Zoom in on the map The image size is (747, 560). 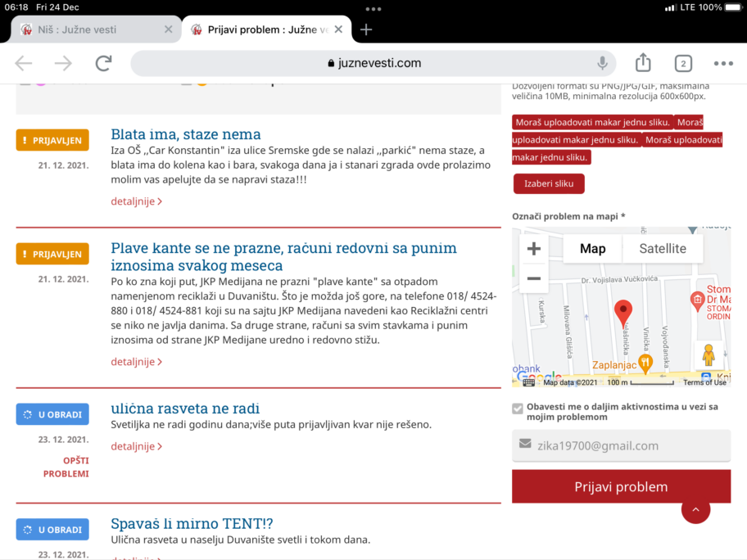tap(534, 249)
